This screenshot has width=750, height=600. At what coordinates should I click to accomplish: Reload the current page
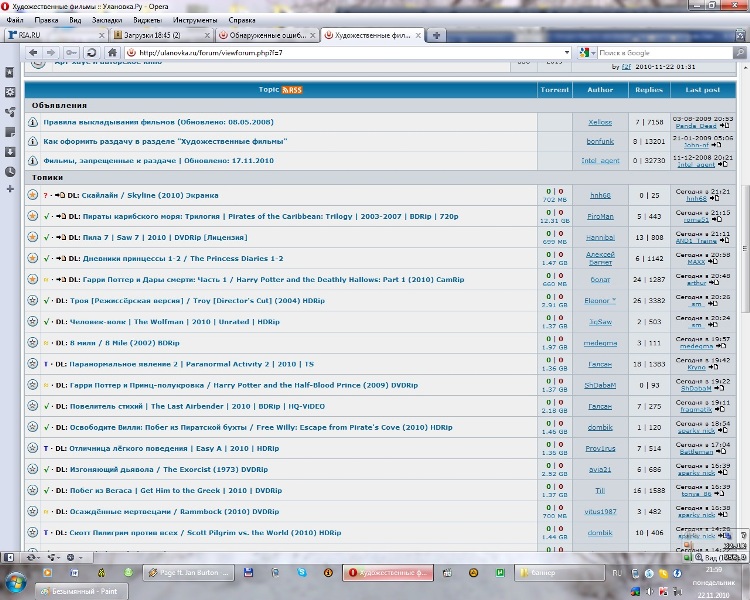point(91,52)
